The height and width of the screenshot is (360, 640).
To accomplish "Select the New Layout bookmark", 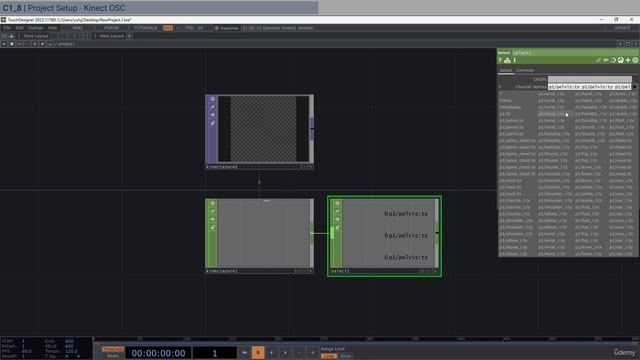I will (111, 36).
